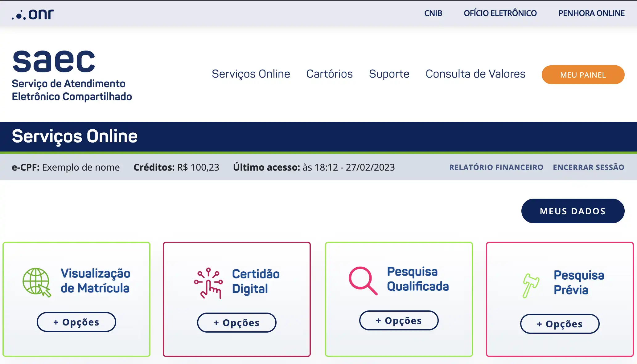The image size is (637, 364).
Task: Click the green globe Visualização de Matrícula icon
Action: (36, 282)
